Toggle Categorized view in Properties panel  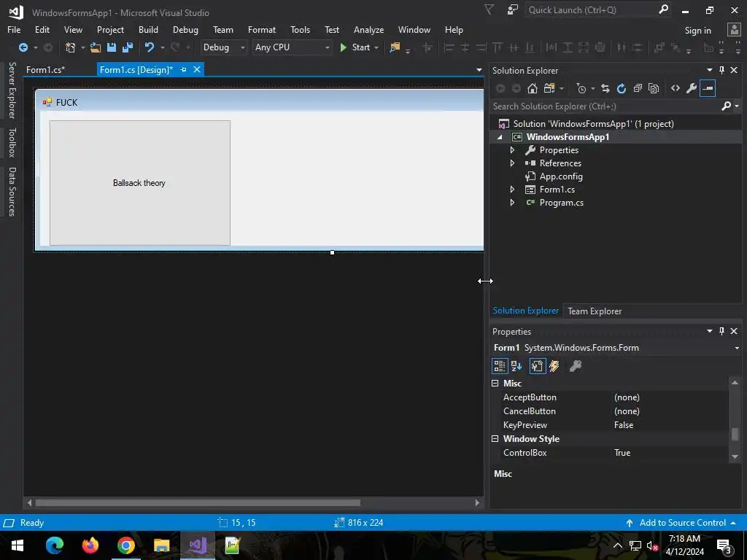499,366
